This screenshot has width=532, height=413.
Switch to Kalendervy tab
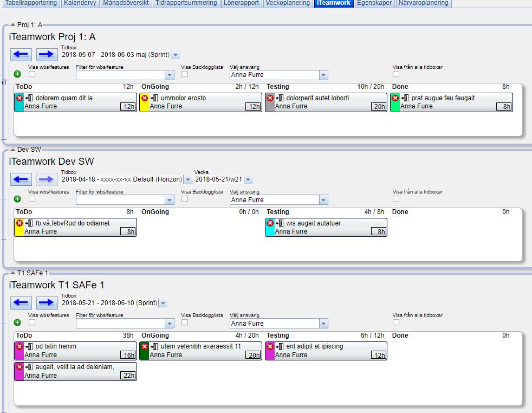[80, 3]
